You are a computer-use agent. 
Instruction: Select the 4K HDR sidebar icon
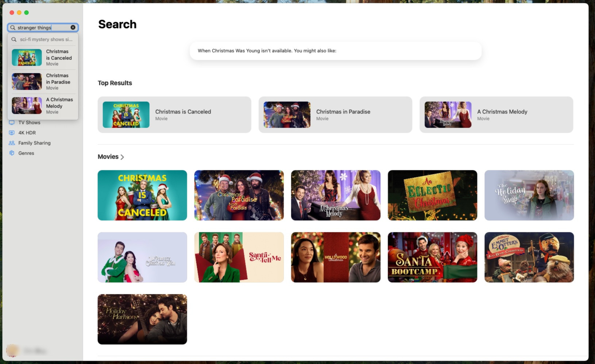12,133
